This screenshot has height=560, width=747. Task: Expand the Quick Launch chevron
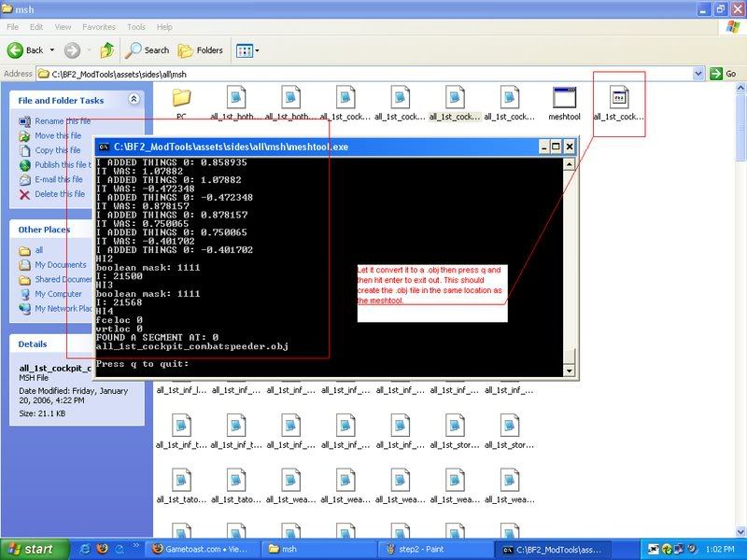click(135, 546)
